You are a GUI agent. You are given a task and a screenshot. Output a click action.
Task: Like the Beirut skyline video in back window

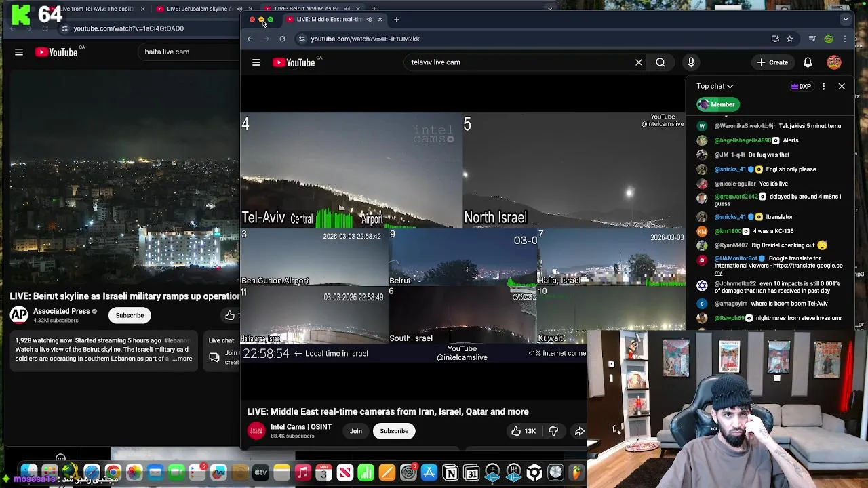[x=230, y=315]
